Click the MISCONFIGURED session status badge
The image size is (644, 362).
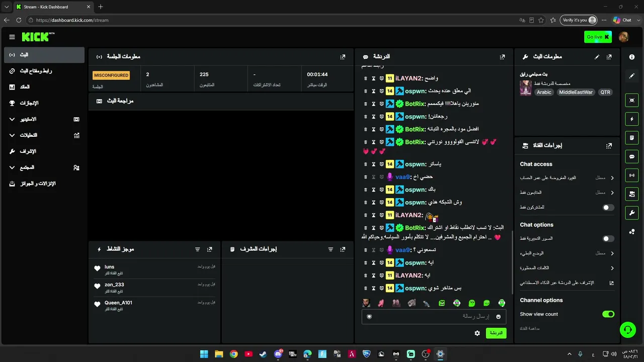(111, 75)
